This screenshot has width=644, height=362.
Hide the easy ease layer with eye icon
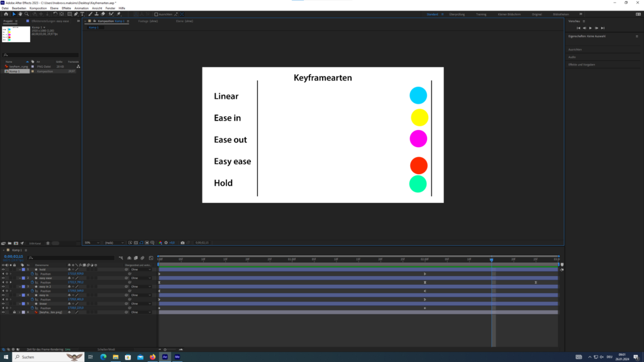(3, 278)
